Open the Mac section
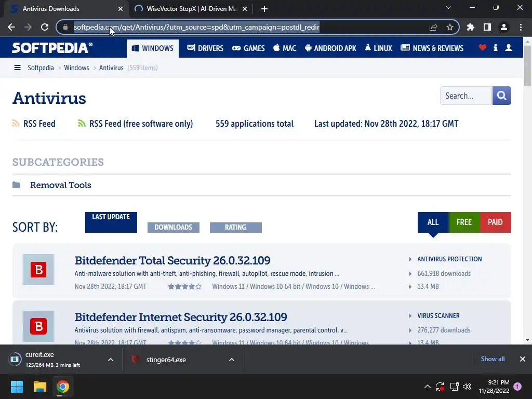Viewport: 532px width, 399px height. [285, 48]
